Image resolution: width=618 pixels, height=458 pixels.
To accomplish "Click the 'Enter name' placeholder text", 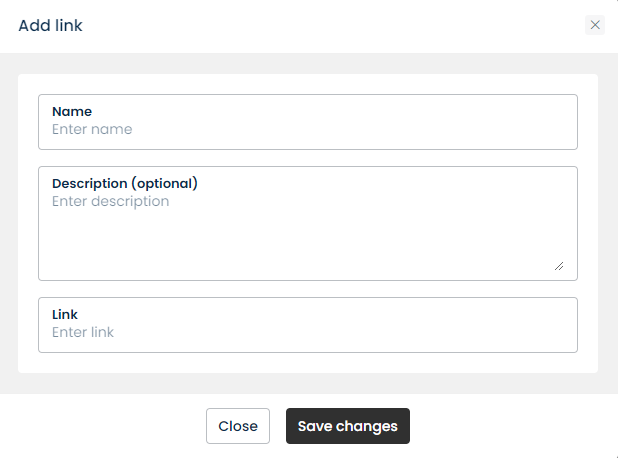I will (92, 130).
